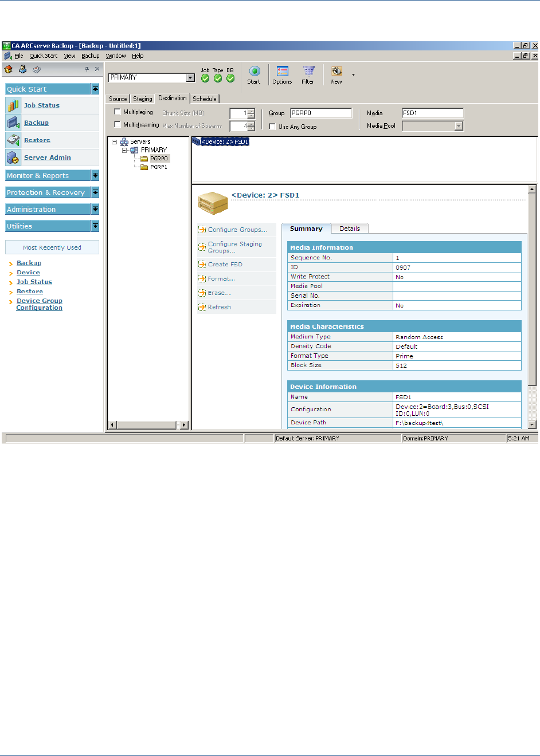Decrease Max Number of Streams spinner
This screenshot has width=540, height=756.
tap(251, 129)
